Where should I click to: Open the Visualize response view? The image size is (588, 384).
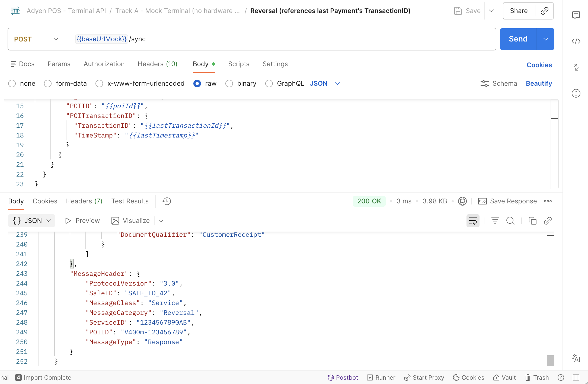130,221
